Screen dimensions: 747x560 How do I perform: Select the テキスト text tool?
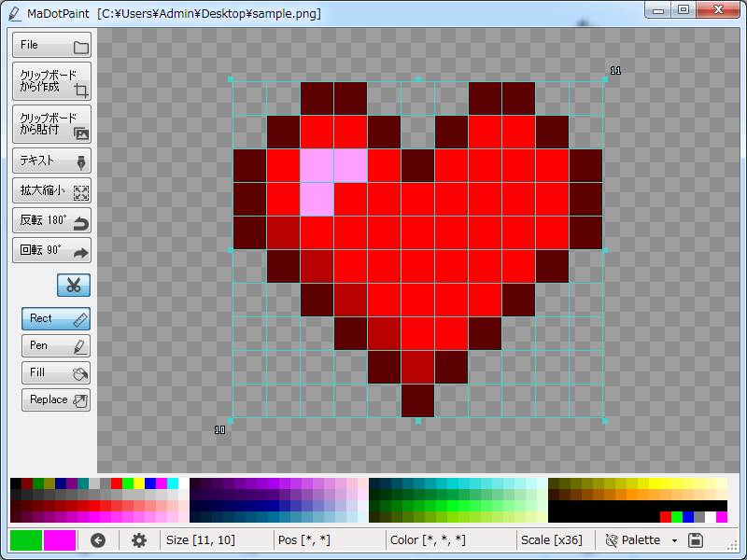point(51,161)
